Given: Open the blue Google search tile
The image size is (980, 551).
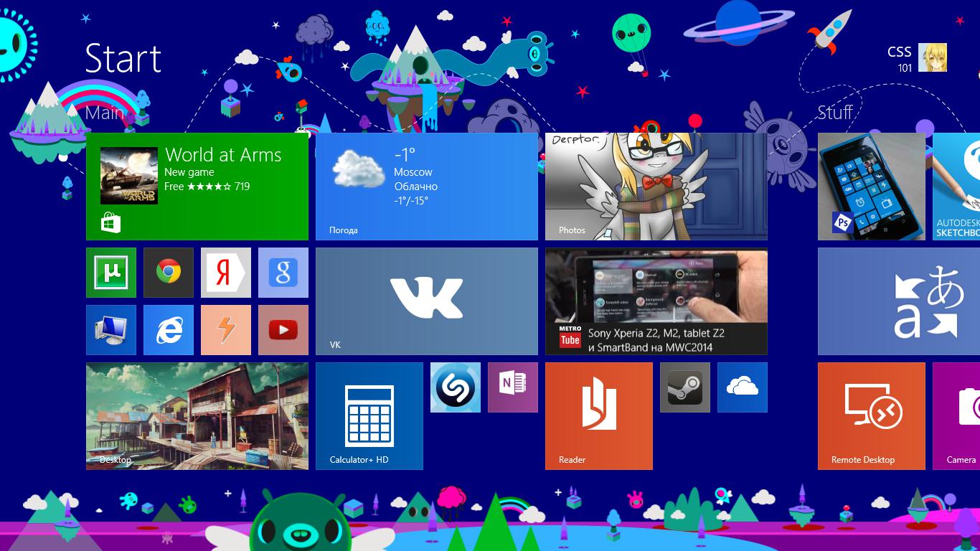Looking at the screenshot, I should tap(283, 273).
